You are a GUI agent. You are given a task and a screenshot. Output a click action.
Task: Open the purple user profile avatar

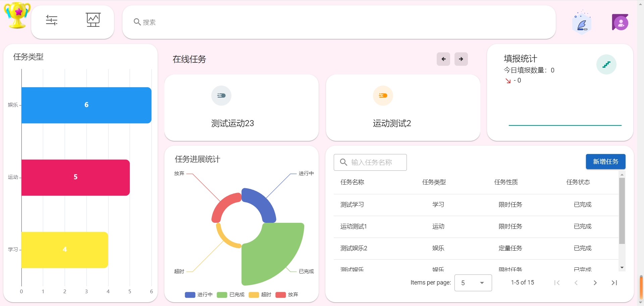pyautogui.click(x=620, y=22)
